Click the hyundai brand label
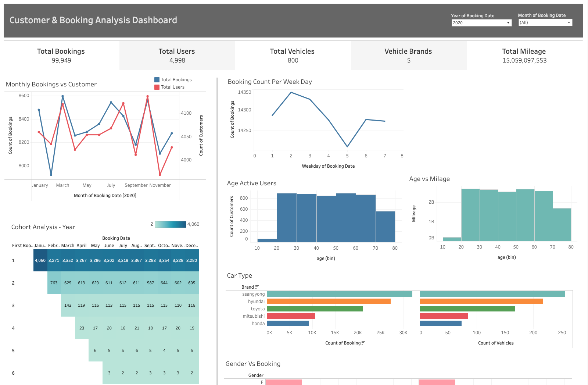The width and height of the screenshot is (588, 385). click(x=256, y=302)
